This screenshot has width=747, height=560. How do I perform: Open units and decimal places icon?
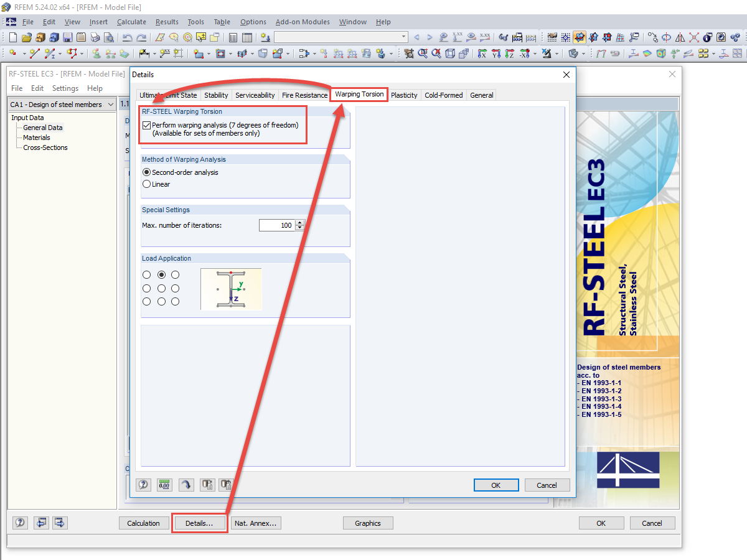(x=164, y=485)
